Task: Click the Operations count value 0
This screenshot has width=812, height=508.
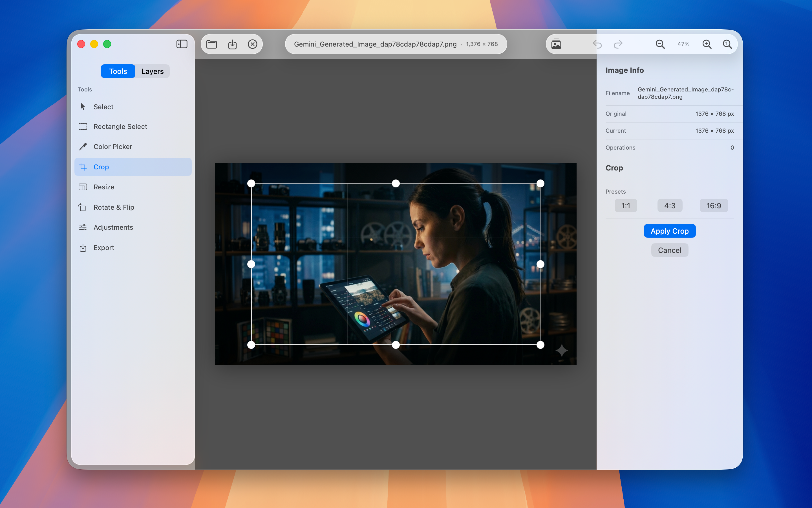Action: pyautogui.click(x=732, y=148)
